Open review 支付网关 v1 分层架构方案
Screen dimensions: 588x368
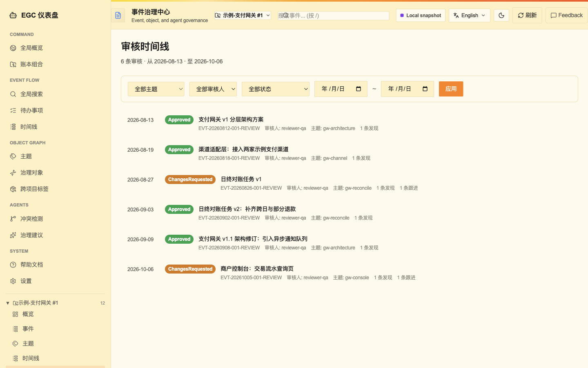(231, 119)
